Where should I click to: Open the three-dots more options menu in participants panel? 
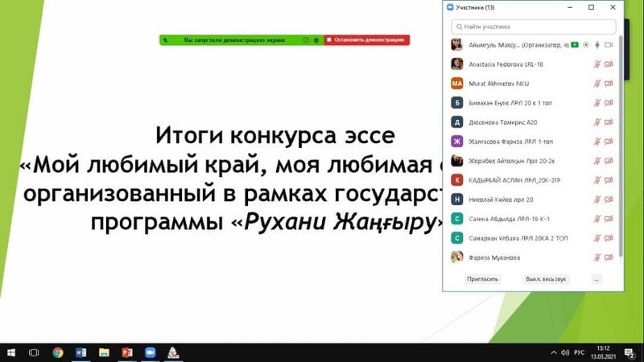click(596, 279)
